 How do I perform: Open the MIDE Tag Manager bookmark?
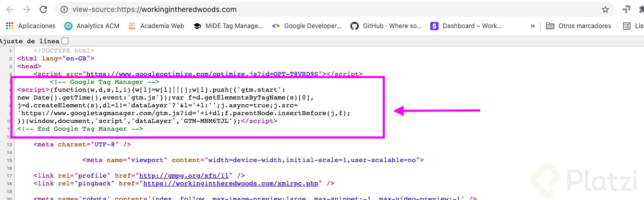pos(228,26)
